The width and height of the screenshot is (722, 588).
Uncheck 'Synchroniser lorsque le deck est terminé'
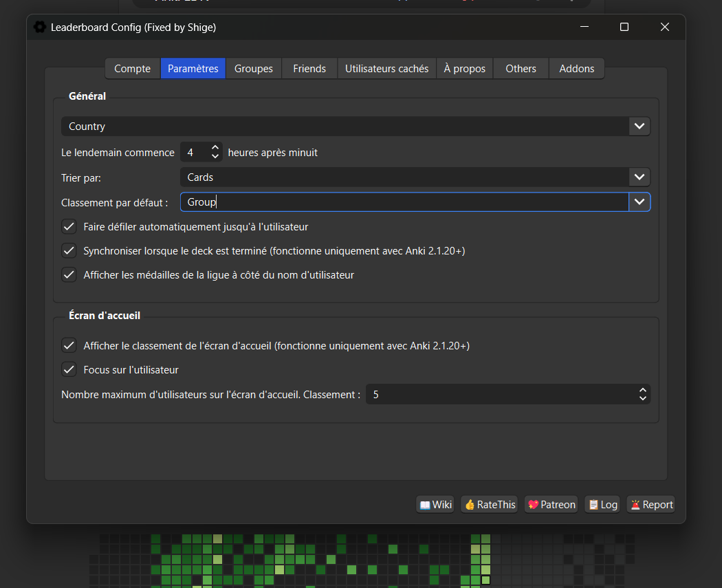(x=69, y=251)
